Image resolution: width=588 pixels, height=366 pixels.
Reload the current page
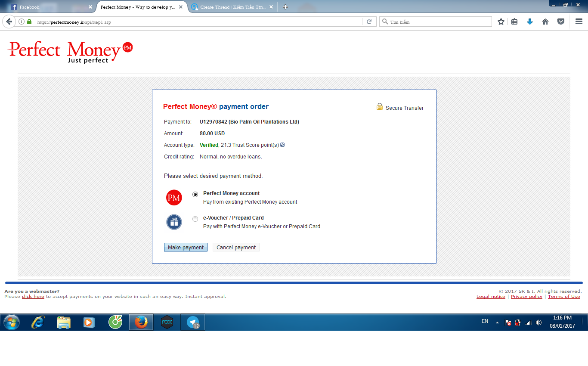click(x=369, y=22)
